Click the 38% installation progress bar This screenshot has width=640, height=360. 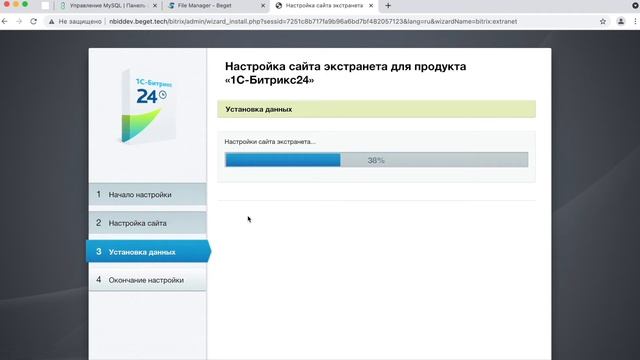click(x=376, y=160)
